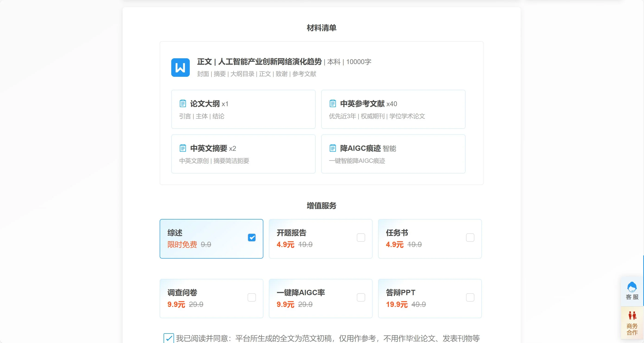Click the clipboard icon on 论文大纲 card

pyautogui.click(x=183, y=103)
